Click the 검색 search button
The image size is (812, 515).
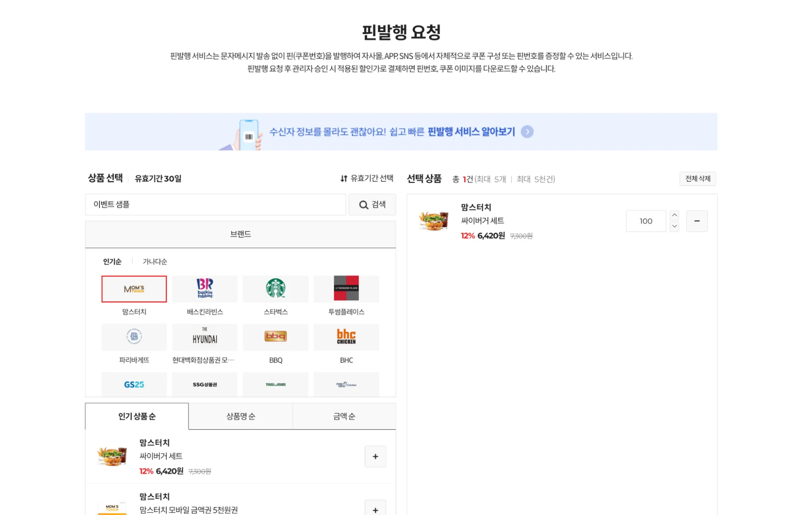372,205
